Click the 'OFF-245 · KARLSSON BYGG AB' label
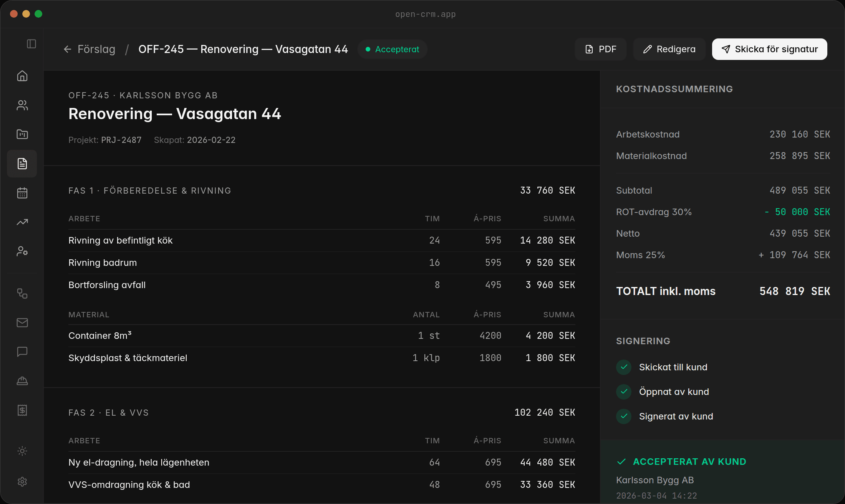Image resolution: width=845 pixels, height=504 pixels. pyautogui.click(x=143, y=95)
